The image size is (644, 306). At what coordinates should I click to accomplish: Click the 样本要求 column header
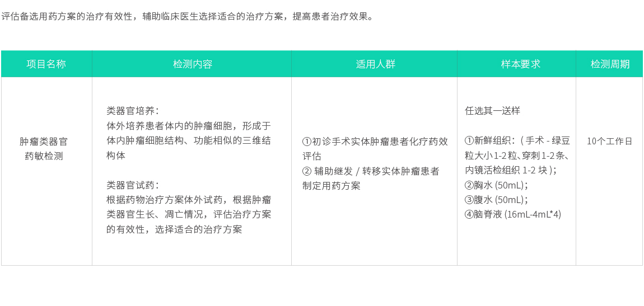pyautogui.click(x=517, y=64)
